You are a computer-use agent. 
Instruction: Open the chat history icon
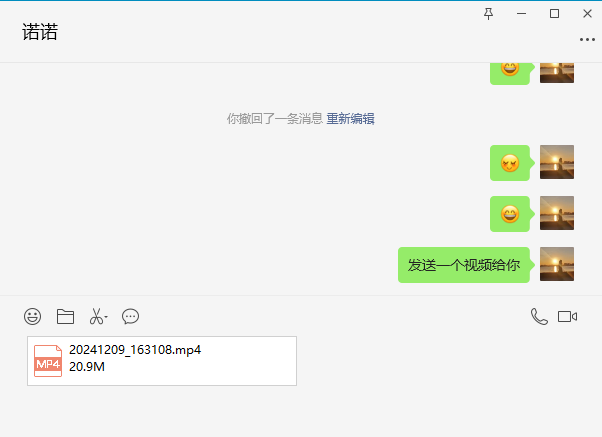click(130, 317)
